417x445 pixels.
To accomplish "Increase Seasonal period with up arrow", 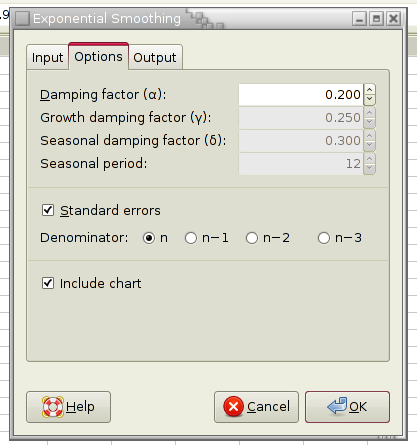I will pos(369,159).
